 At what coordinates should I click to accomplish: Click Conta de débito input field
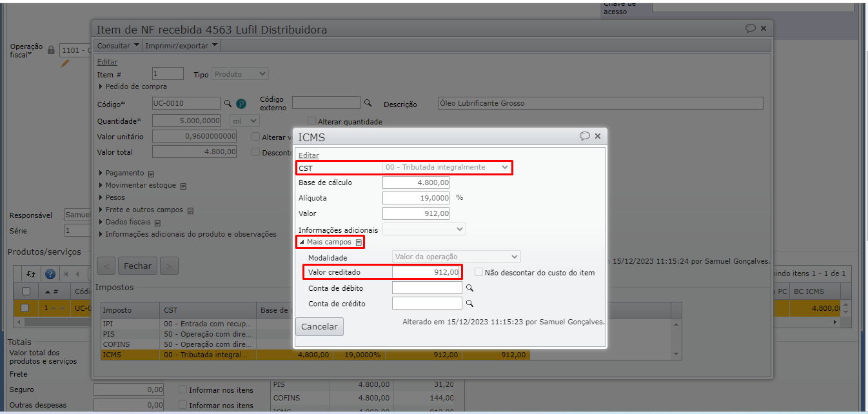tap(427, 288)
